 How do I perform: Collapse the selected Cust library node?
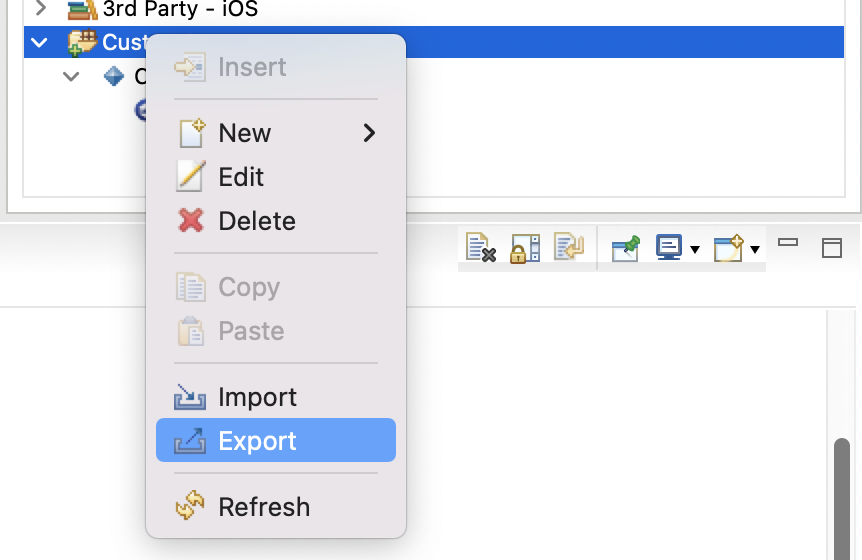click(39, 42)
